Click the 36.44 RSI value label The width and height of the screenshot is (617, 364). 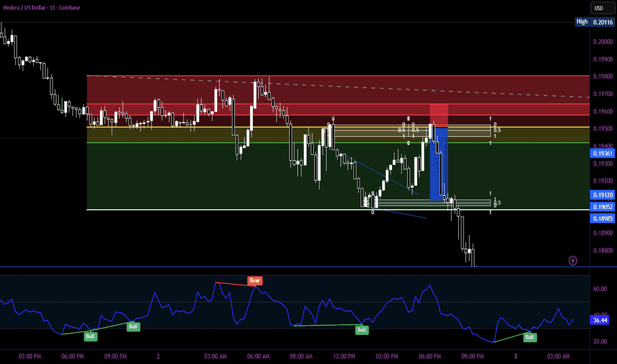pos(601,320)
